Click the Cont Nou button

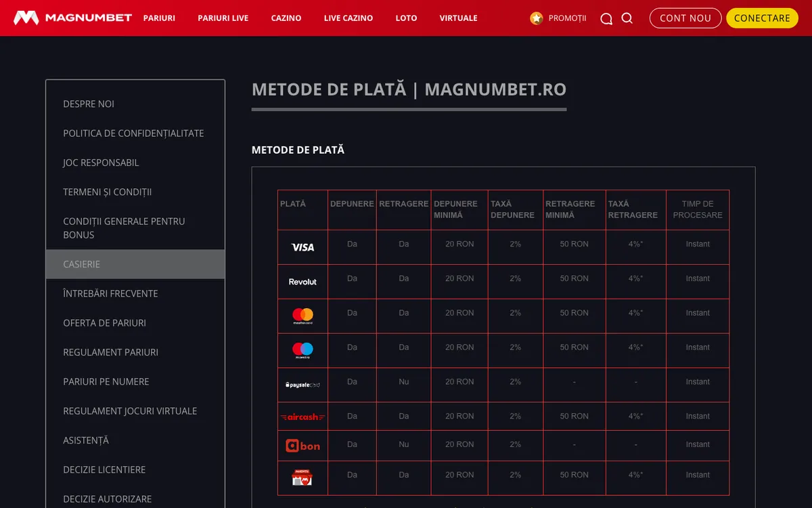685,18
